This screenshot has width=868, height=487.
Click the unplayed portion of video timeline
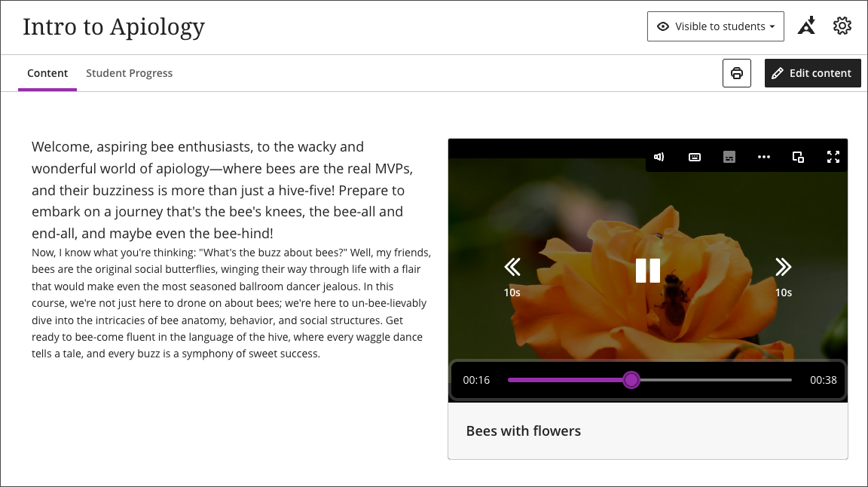[x=716, y=380]
